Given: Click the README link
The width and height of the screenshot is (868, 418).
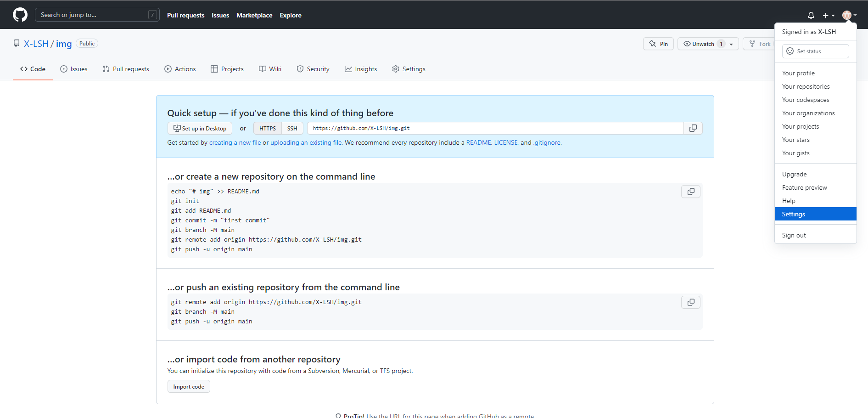Looking at the screenshot, I should 478,142.
